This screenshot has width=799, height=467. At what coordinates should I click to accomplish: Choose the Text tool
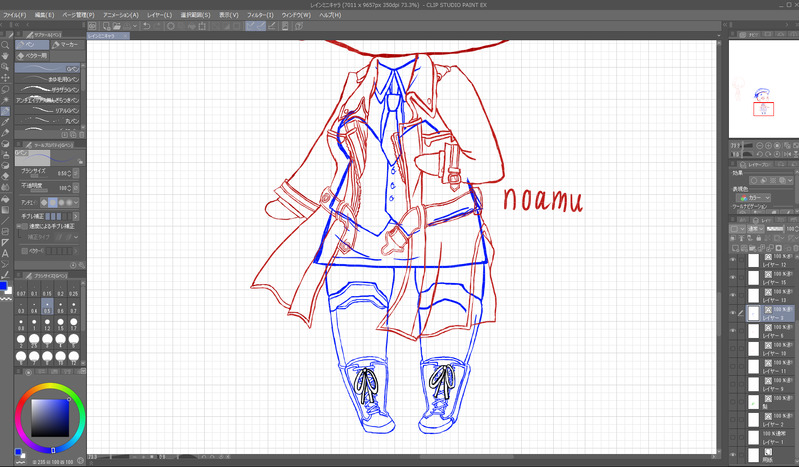pos(6,253)
